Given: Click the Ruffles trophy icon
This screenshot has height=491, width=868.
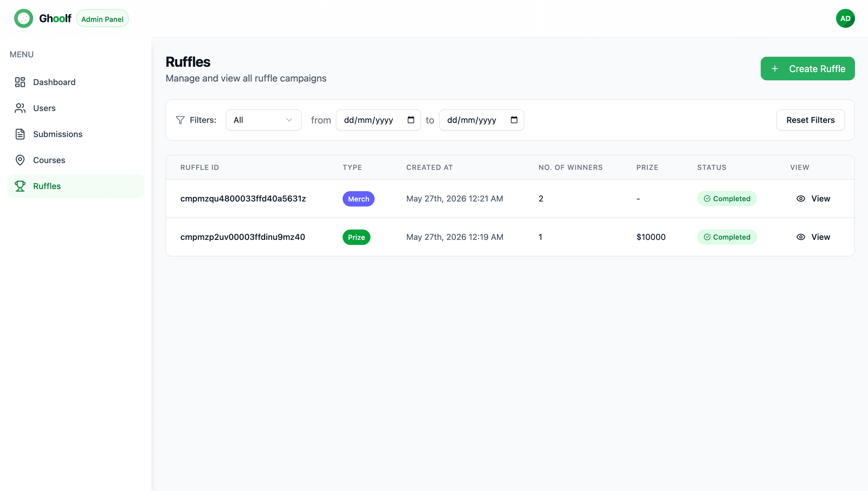Looking at the screenshot, I should pos(20,186).
